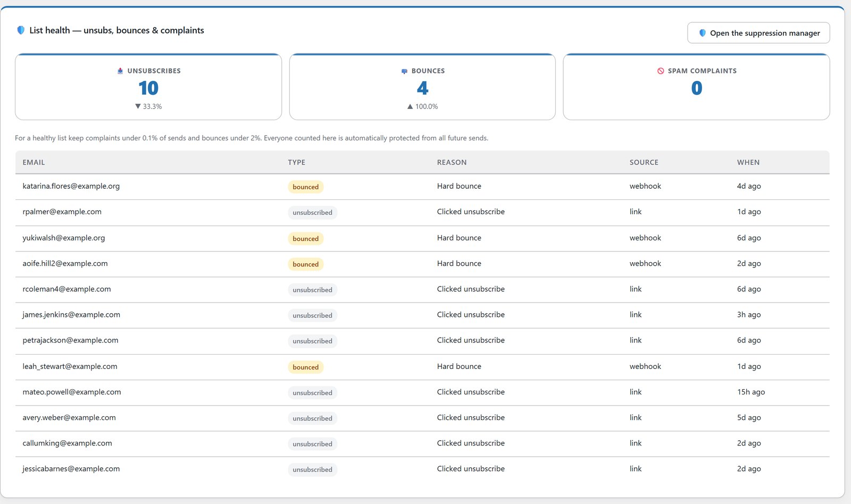
Task: Click link source for callumking row
Action: pyautogui.click(x=636, y=443)
